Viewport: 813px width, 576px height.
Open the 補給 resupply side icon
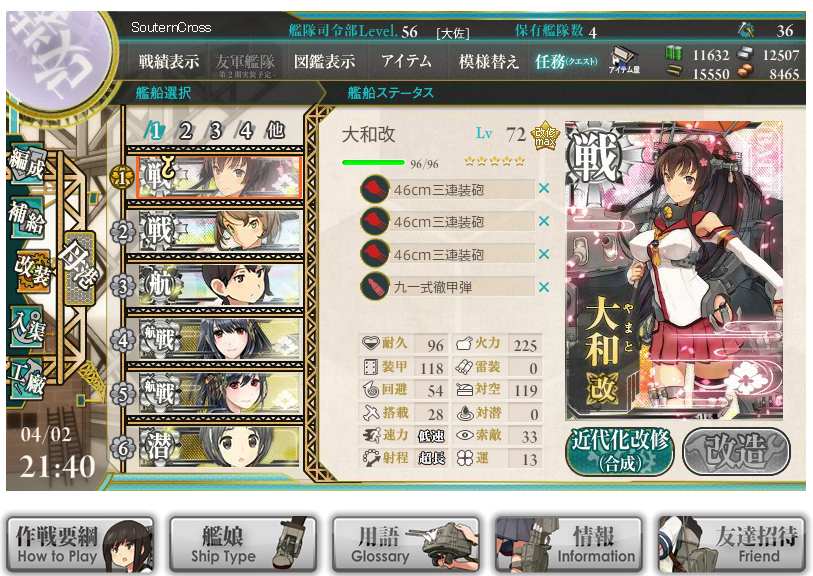pos(27,219)
